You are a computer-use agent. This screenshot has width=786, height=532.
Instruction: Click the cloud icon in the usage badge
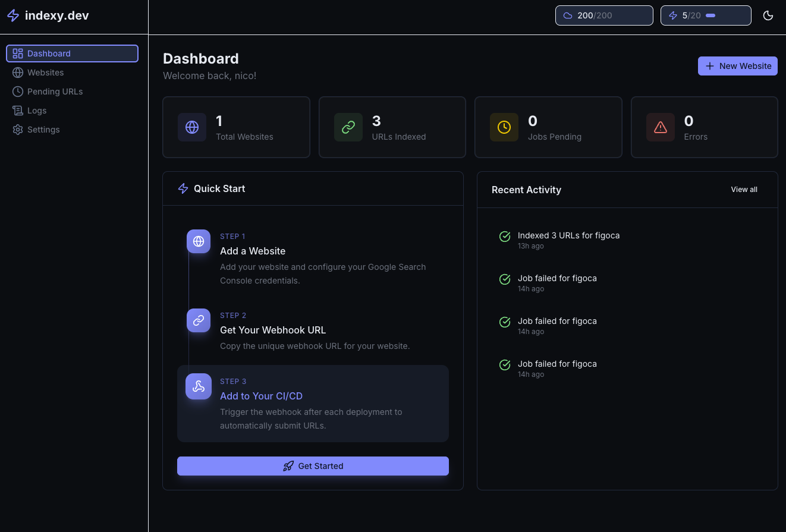(567, 15)
